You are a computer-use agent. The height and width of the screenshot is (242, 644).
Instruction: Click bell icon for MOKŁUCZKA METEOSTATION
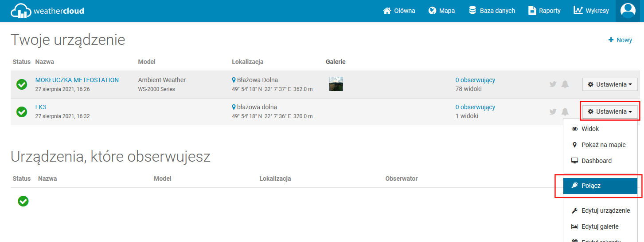tap(565, 84)
